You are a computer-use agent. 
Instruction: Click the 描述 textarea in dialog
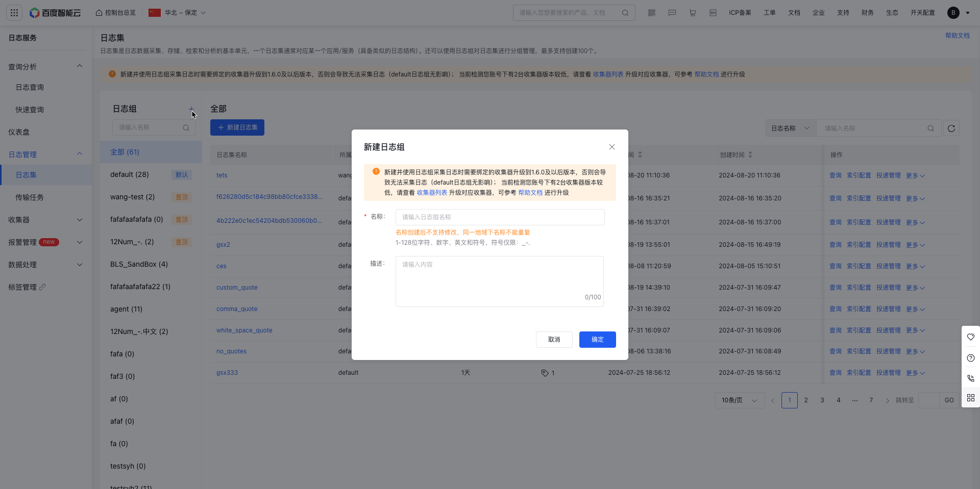point(500,281)
